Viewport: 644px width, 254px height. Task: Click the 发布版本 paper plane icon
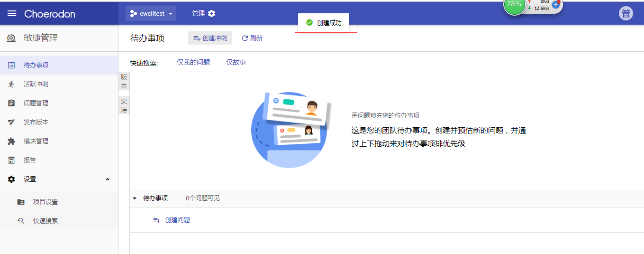(x=11, y=122)
